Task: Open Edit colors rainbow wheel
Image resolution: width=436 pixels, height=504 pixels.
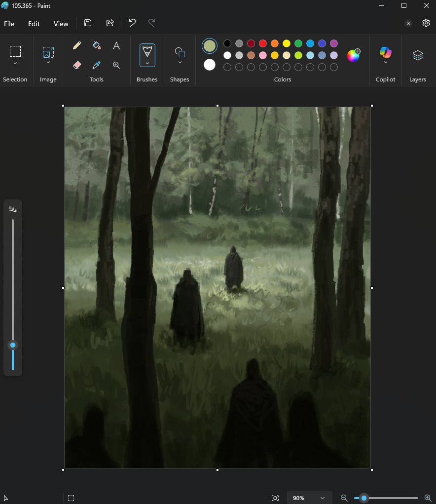Action: click(x=354, y=55)
